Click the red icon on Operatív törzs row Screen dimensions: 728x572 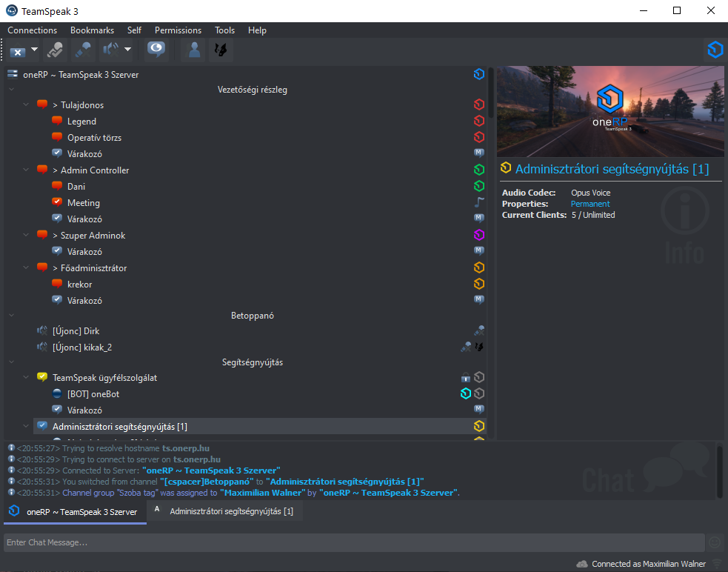[479, 137]
